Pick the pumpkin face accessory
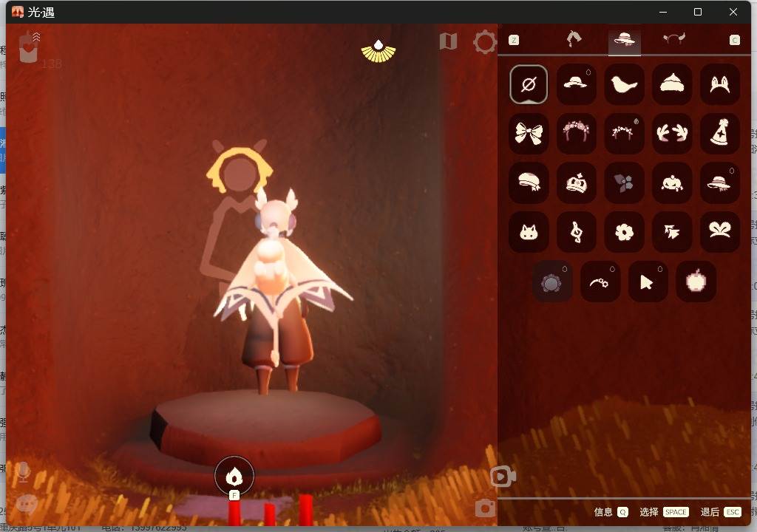This screenshot has width=757, height=532. (671, 183)
